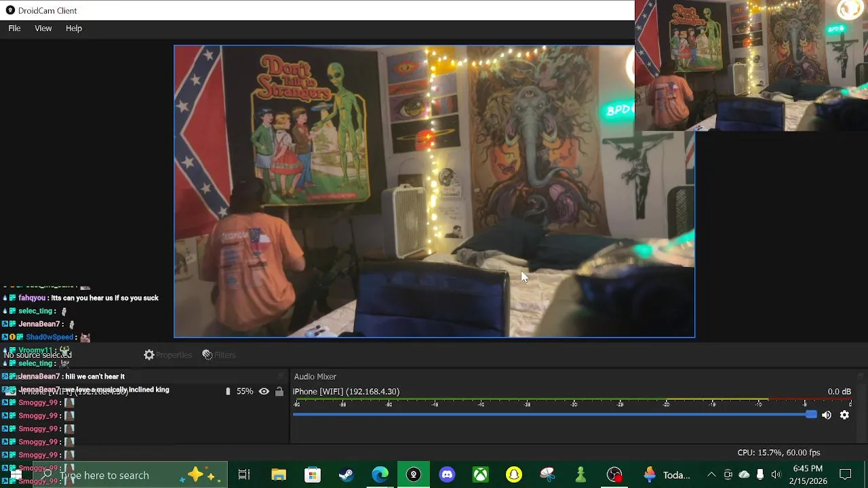Click the Audio Mixer blue volume slider handle
Screen dimensions: 868x488
[811, 415]
